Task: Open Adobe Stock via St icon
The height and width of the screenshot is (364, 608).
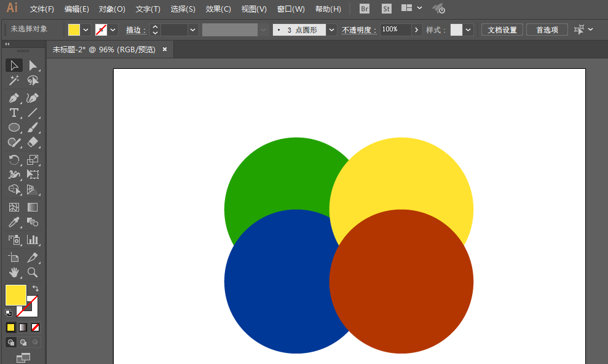Action: pyautogui.click(x=386, y=9)
